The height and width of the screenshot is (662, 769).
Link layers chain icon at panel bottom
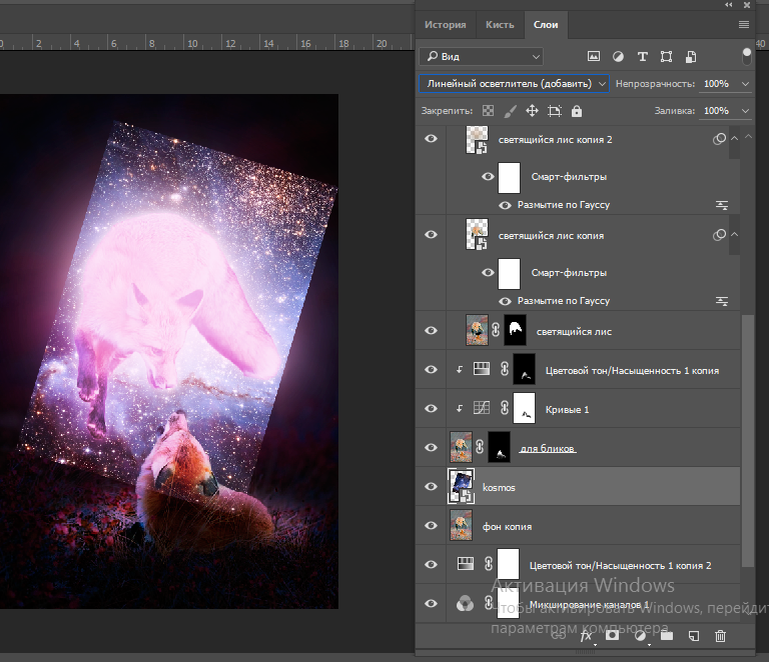tap(559, 636)
